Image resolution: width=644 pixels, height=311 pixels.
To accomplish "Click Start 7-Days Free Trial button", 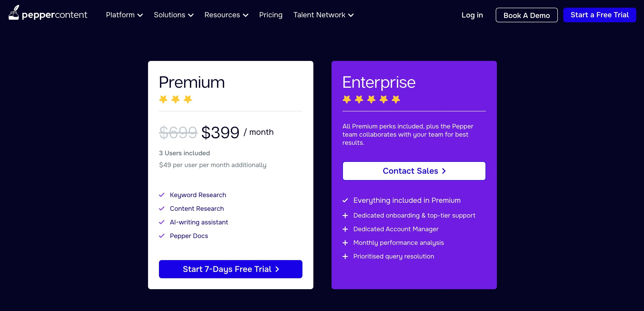I will pyautogui.click(x=230, y=269).
